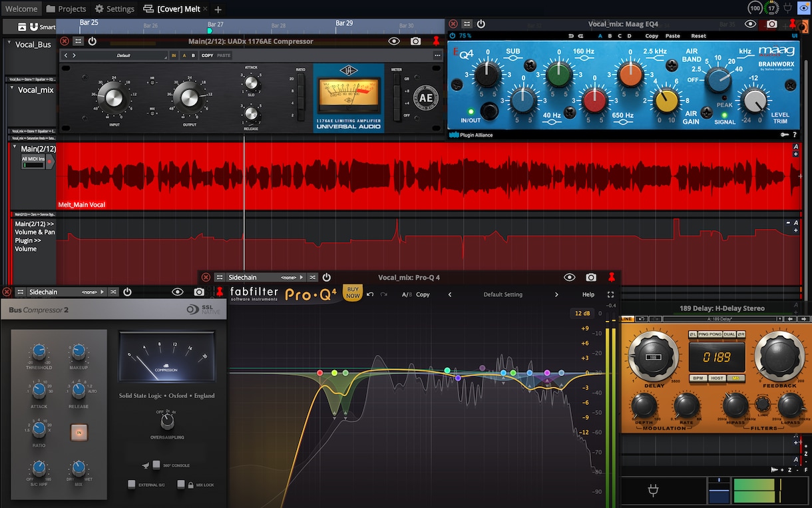Switch to the Welcome tab
Screen dimensions: 812x508
point(21,9)
